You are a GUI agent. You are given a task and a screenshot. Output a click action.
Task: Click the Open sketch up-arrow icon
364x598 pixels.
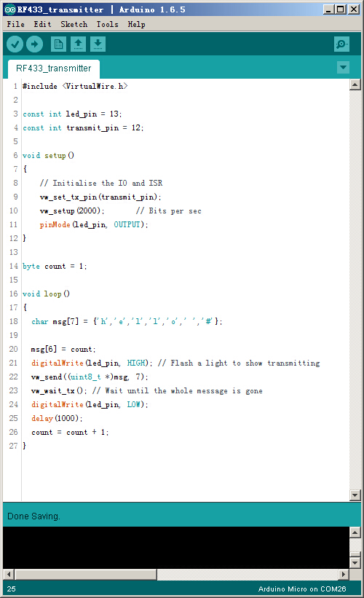click(x=78, y=44)
